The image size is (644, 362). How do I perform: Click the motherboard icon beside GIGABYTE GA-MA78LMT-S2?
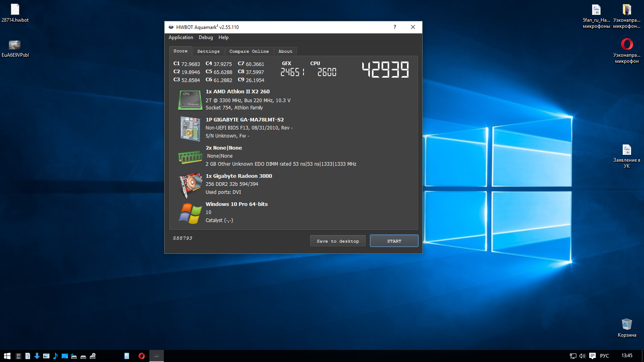point(190,129)
